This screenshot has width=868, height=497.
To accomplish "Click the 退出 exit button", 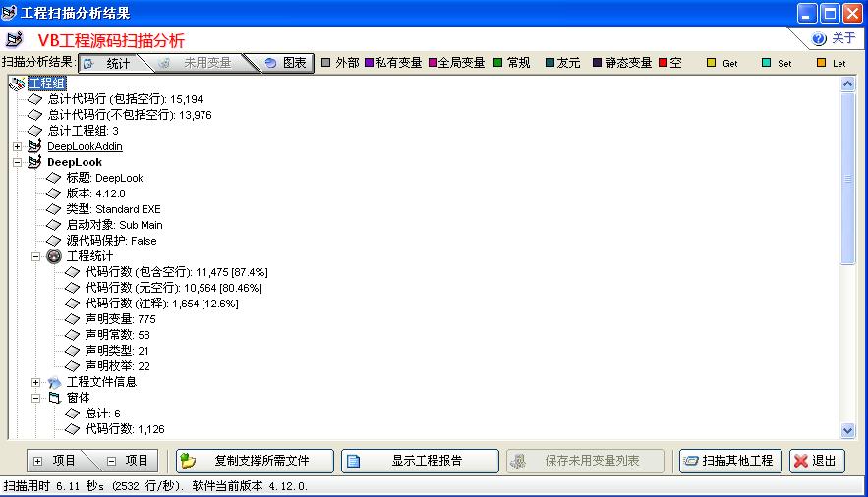I will pos(817,461).
